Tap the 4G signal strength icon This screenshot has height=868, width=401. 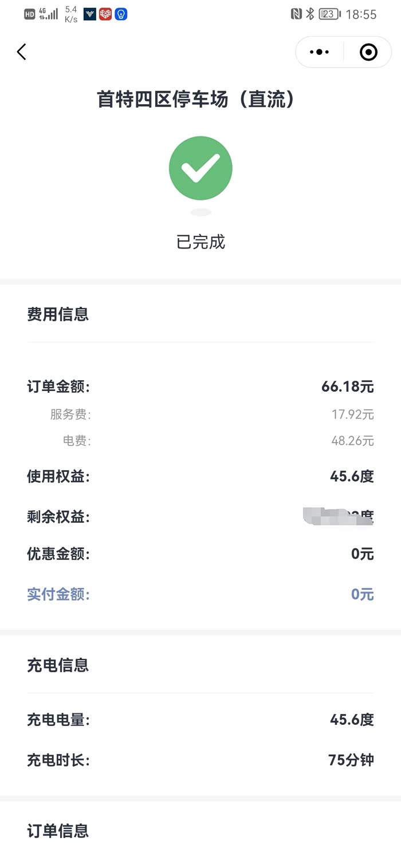(49, 14)
